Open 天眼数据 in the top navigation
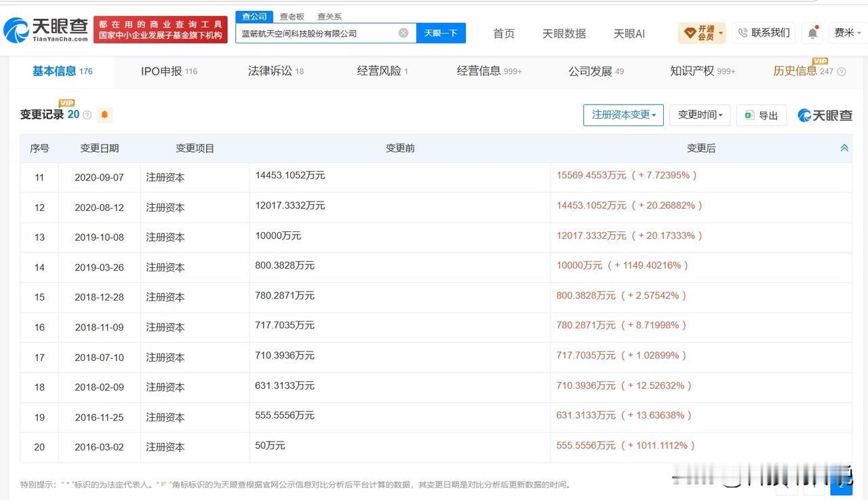The image size is (868, 500). tap(564, 33)
